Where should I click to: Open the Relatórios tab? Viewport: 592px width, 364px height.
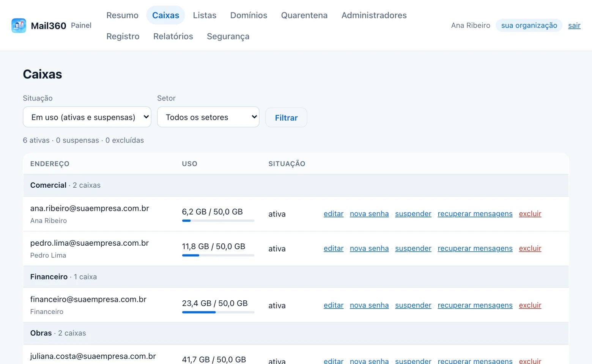click(x=173, y=36)
